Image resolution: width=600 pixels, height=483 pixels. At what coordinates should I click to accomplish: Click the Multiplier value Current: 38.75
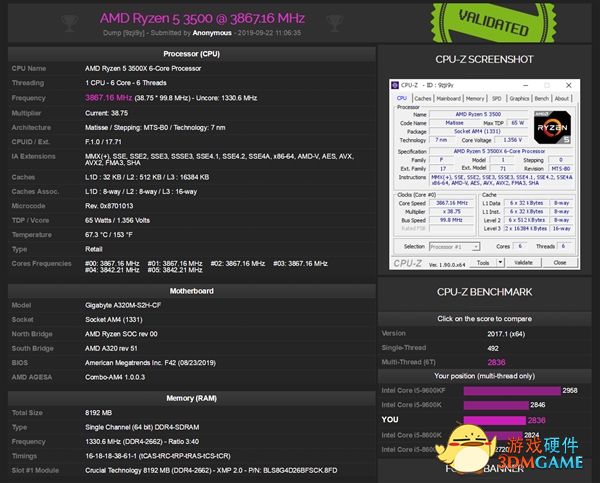coord(106,113)
